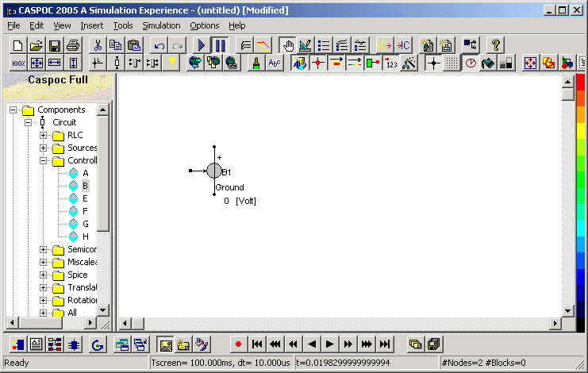This screenshot has width=588, height=373.
Task: Open the Tools menu
Action: (x=123, y=25)
